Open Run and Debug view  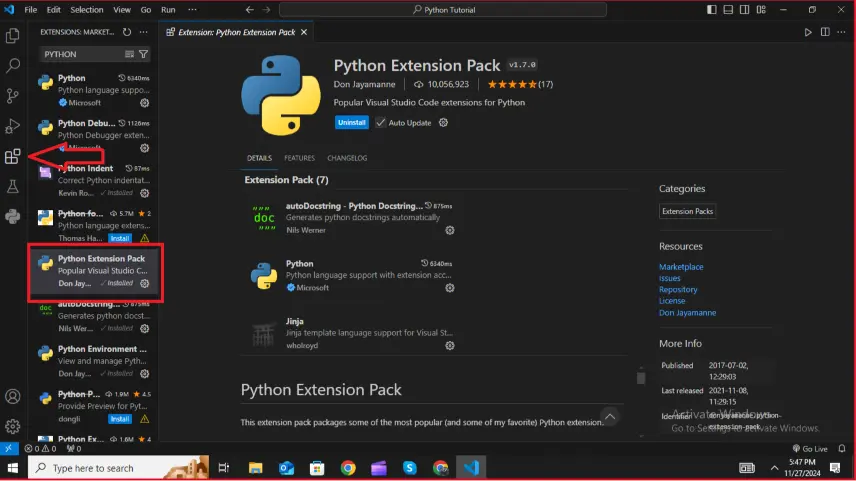pyautogui.click(x=12, y=126)
